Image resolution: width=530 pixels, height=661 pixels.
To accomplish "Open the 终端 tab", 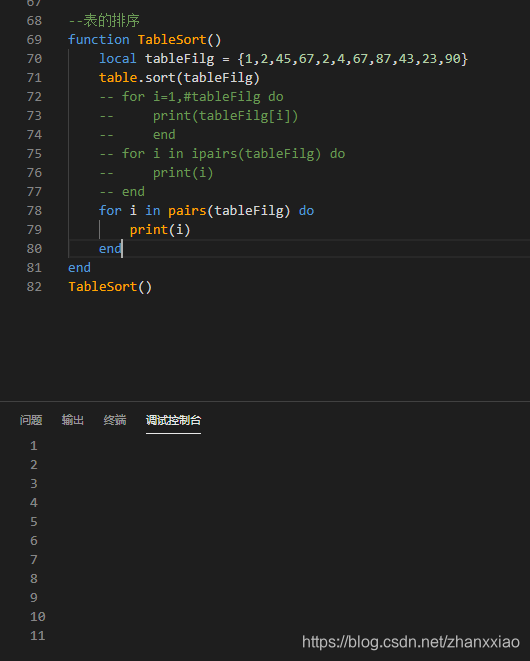I will [115, 420].
